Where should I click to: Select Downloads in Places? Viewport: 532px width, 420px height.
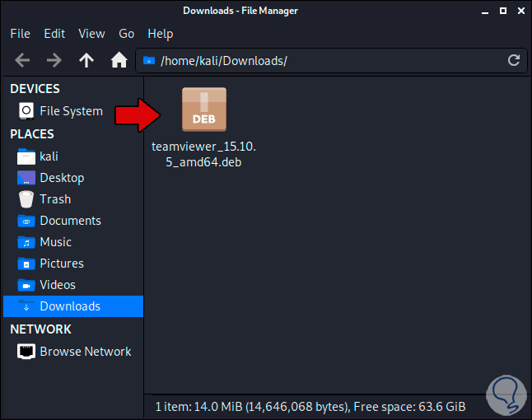click(x=73, y=306)
